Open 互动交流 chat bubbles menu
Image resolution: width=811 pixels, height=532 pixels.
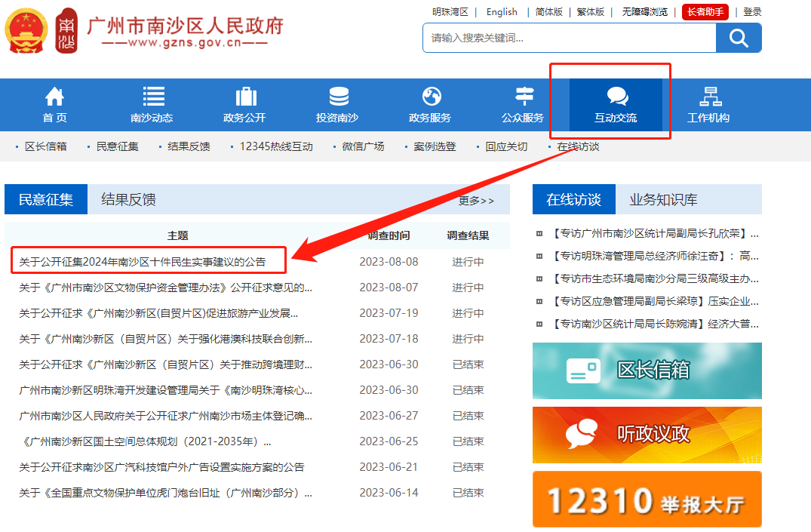tap(616, 105)
